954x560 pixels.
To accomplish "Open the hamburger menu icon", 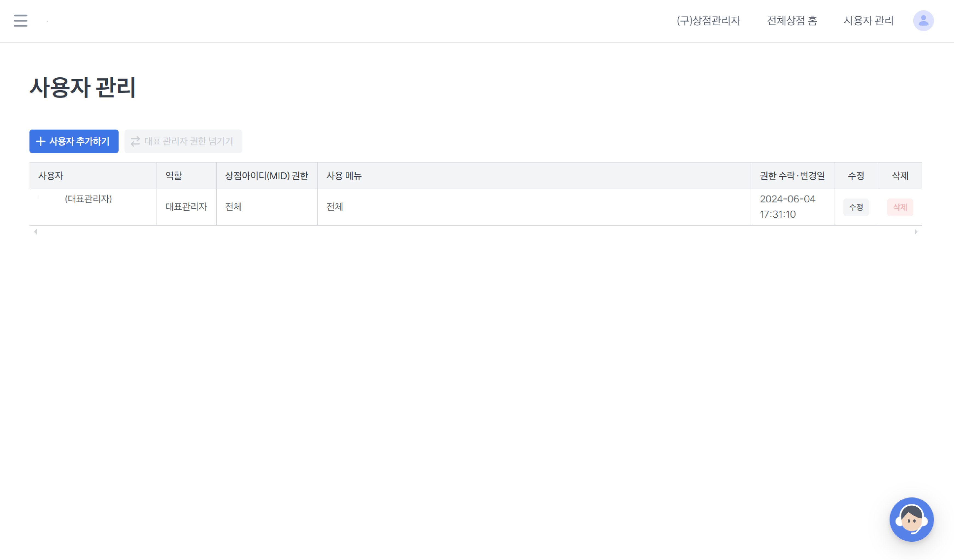I will click(21, 21).
